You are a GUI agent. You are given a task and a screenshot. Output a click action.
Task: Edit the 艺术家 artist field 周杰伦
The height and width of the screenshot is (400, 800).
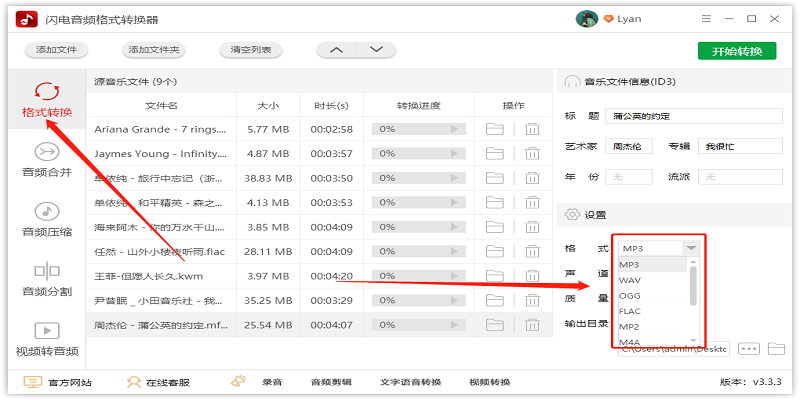[629, 146]
